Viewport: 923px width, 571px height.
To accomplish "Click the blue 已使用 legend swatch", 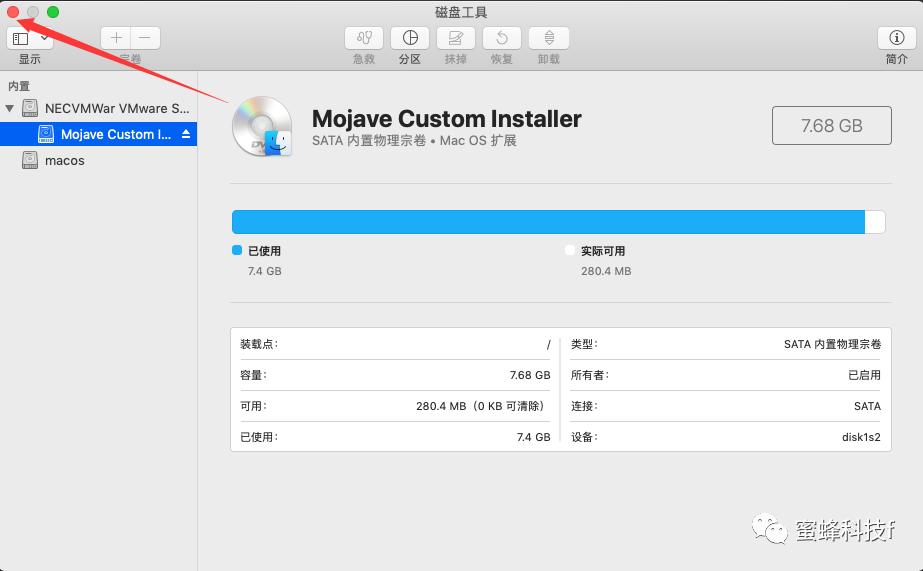I will [237, 251].
